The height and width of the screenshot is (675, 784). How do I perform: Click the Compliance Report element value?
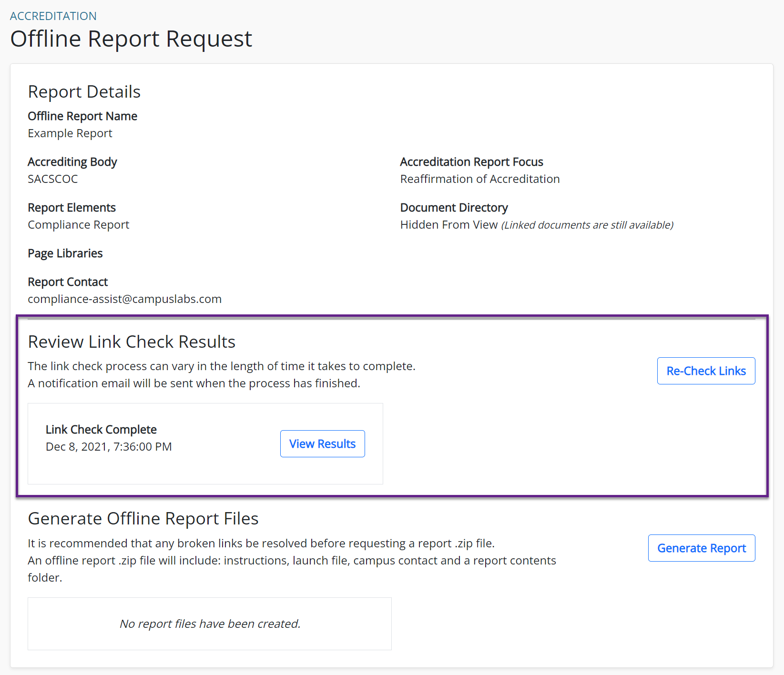(79, 225)
